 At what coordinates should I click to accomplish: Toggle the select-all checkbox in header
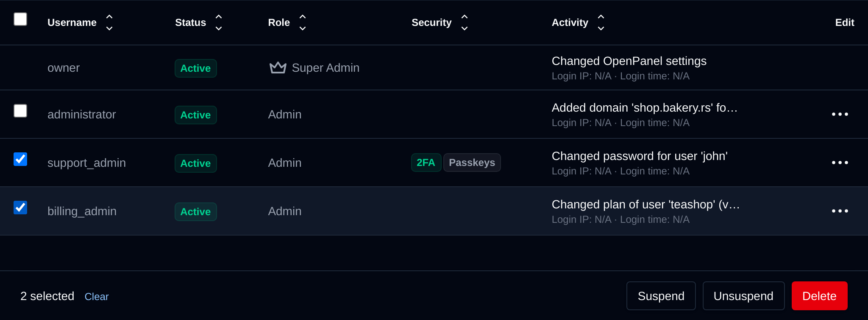[x=20, y=19]
